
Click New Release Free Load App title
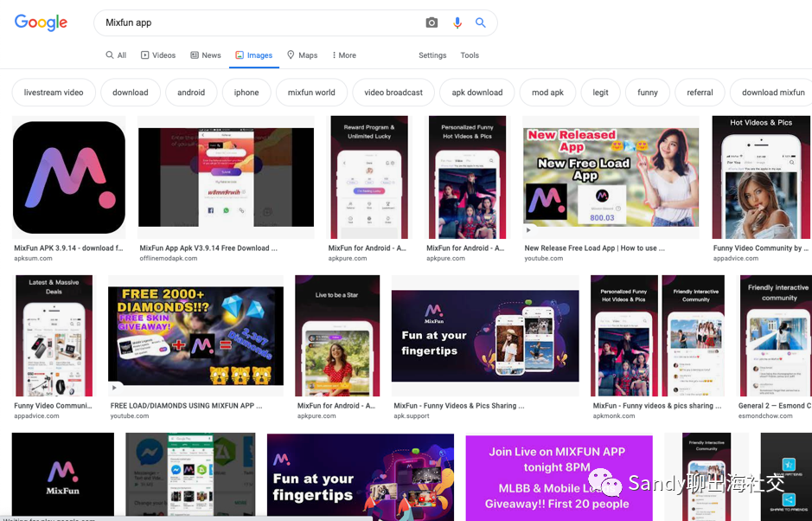594,248
